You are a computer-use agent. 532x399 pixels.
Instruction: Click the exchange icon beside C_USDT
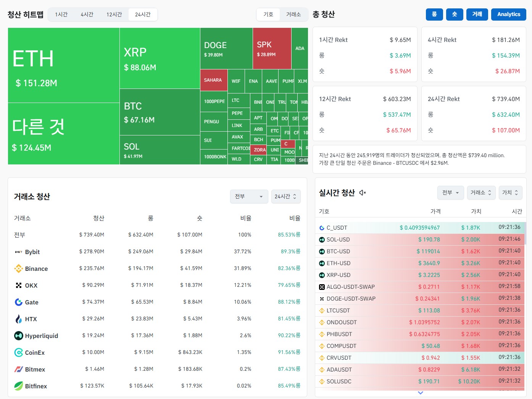pyautogui.click(x=322, y=228)
